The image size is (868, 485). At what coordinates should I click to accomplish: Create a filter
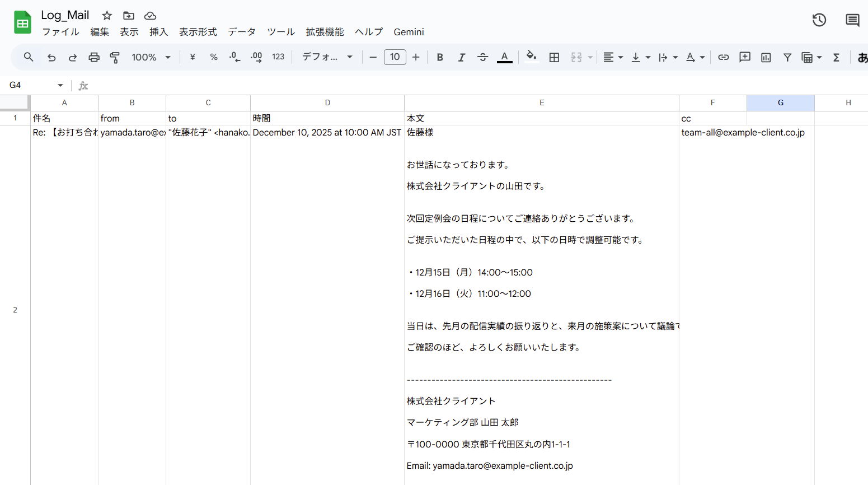787,57
